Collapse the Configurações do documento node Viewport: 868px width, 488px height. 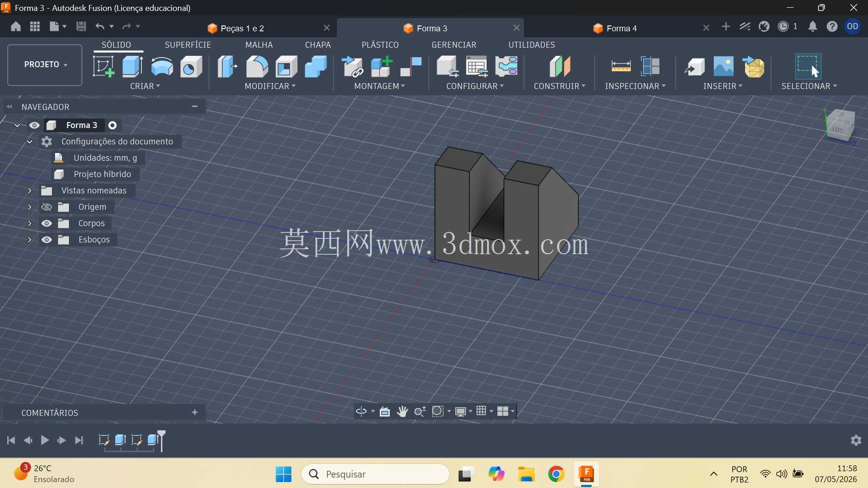(x=29, y=142)
